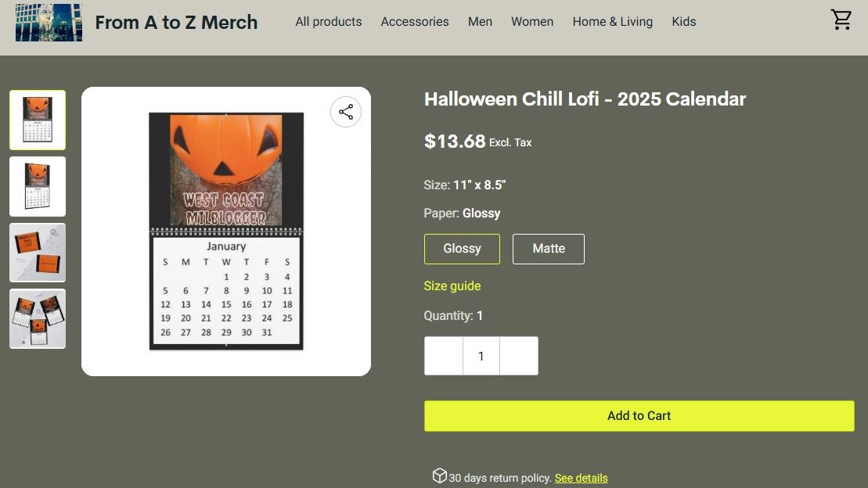Select the Glossy paper option
Screen dimensions: 868x488
[x=462, y=249]
